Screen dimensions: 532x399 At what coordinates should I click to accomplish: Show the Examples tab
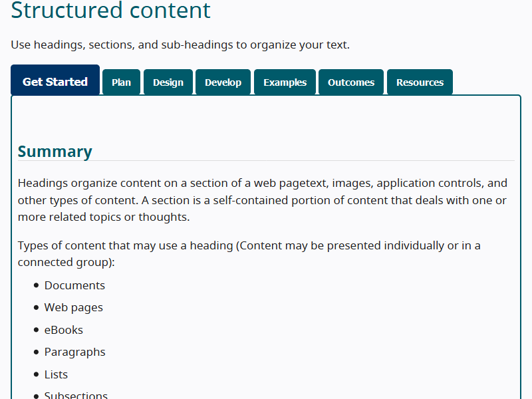[x=285, y=82]
